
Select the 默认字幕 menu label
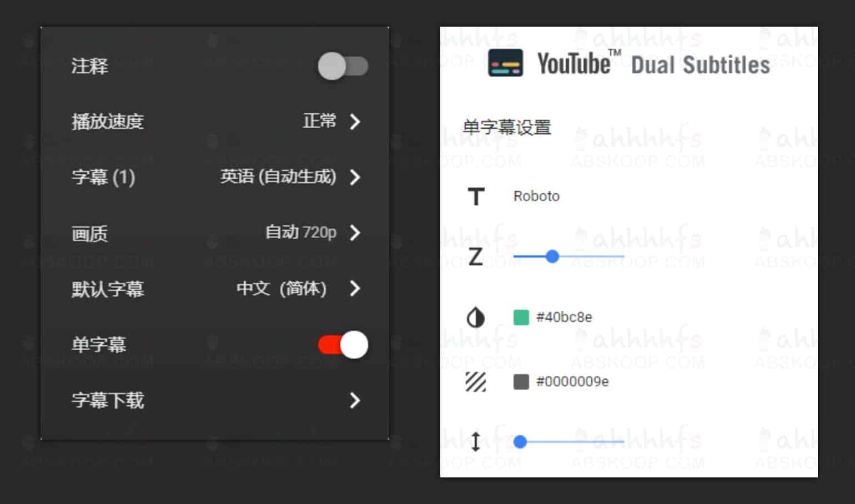(x=108, y=289)
